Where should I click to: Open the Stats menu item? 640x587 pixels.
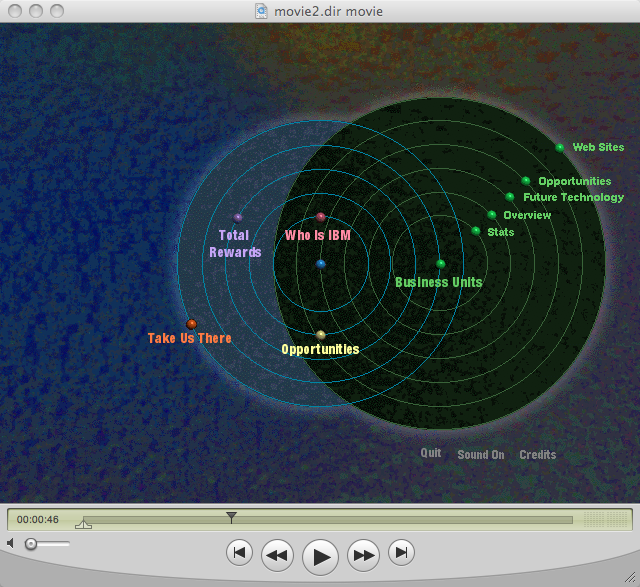(x=501, y=232)
